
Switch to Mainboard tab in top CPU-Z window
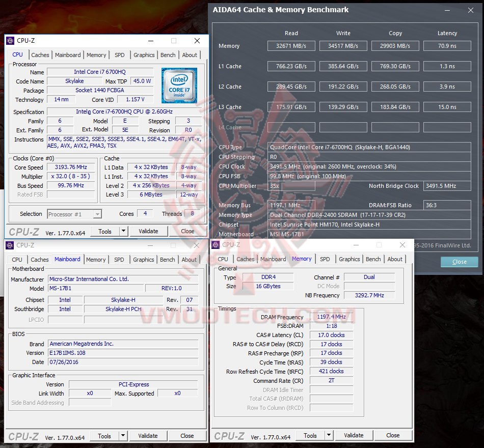click(68, 55)
